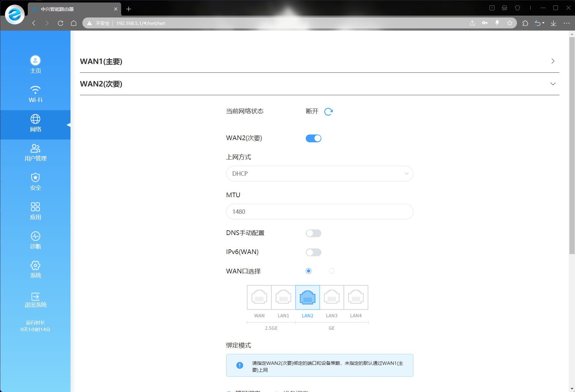Open the incognito mode icon in title bar
The height and width of the screenshot is (392, 575).
tap(504, 8)
